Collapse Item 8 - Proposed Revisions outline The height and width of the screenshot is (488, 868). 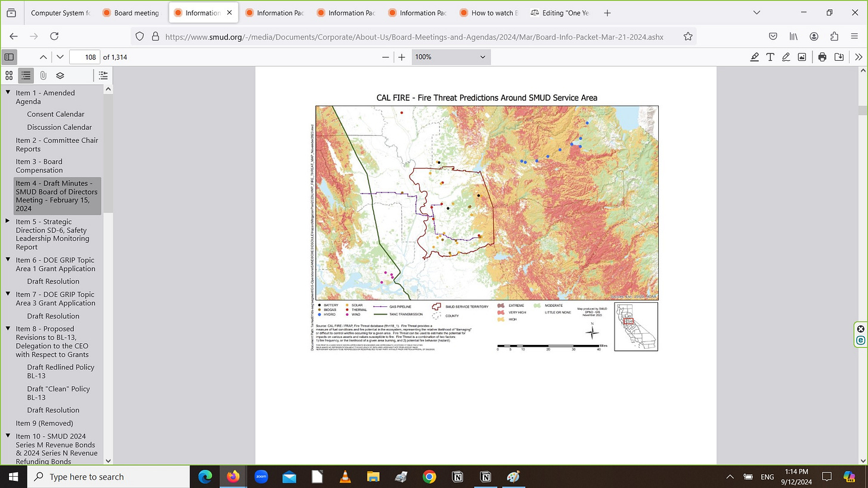[8, 329]
